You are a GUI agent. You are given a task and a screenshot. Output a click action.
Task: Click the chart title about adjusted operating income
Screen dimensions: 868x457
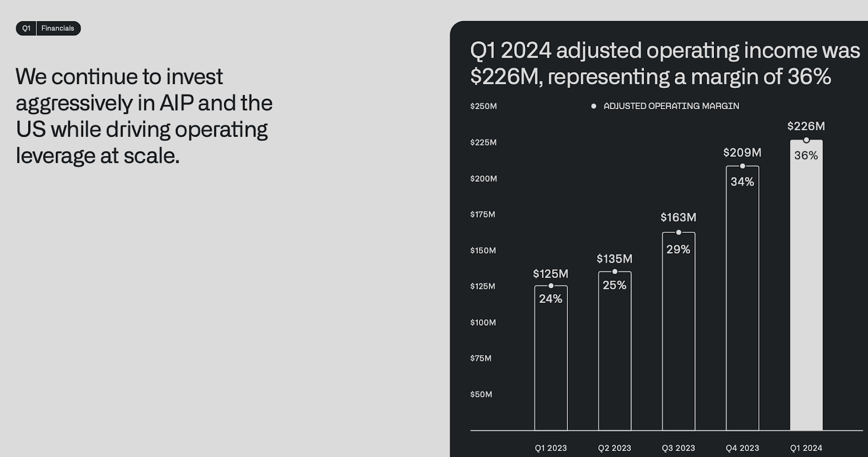665,64
